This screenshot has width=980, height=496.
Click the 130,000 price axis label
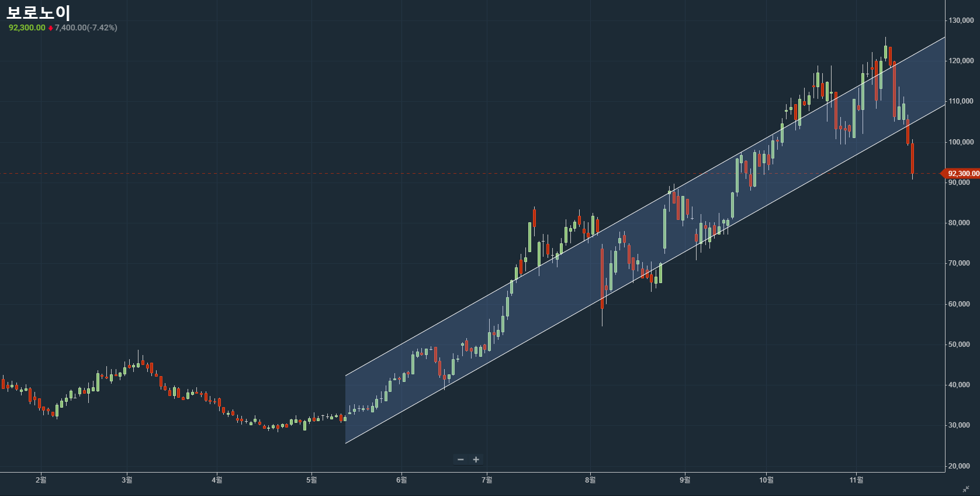[x=961, y=20]
